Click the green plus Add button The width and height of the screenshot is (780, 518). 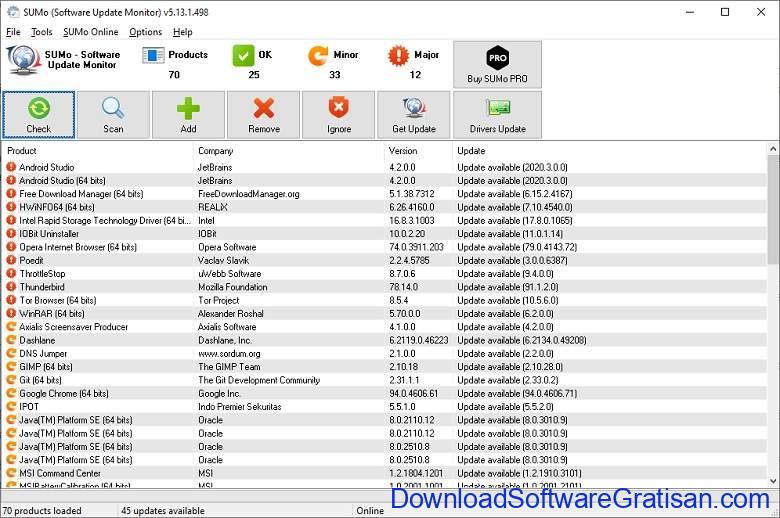188,114
